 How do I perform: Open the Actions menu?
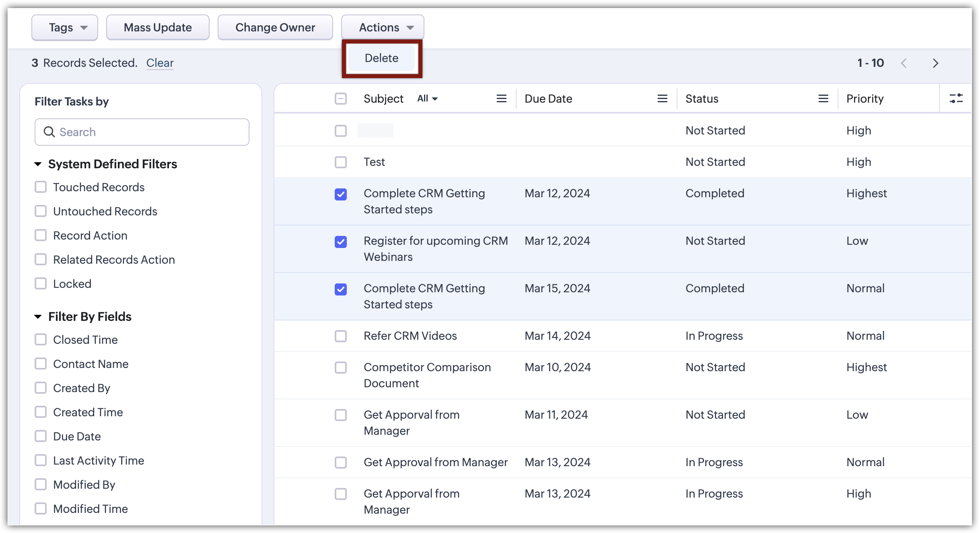tap(383, 27)
